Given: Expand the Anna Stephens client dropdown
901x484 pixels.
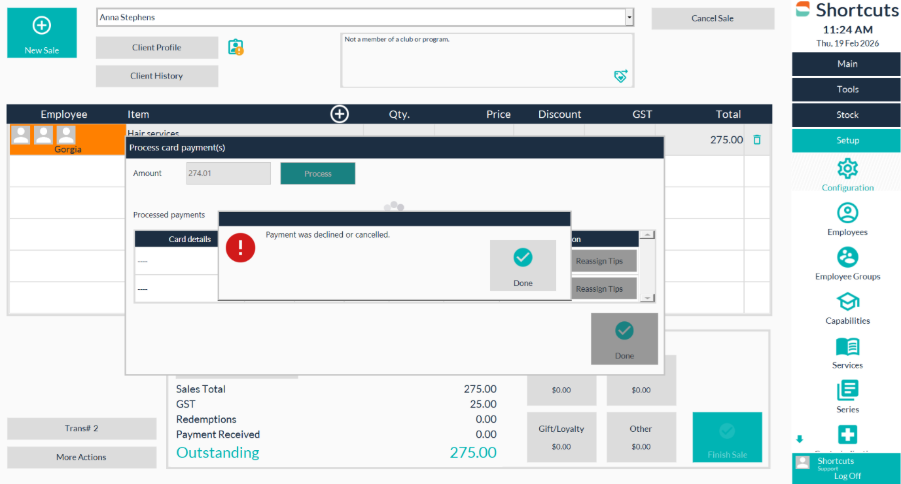Looking at the screenshot, I should (x=629, y=18).
